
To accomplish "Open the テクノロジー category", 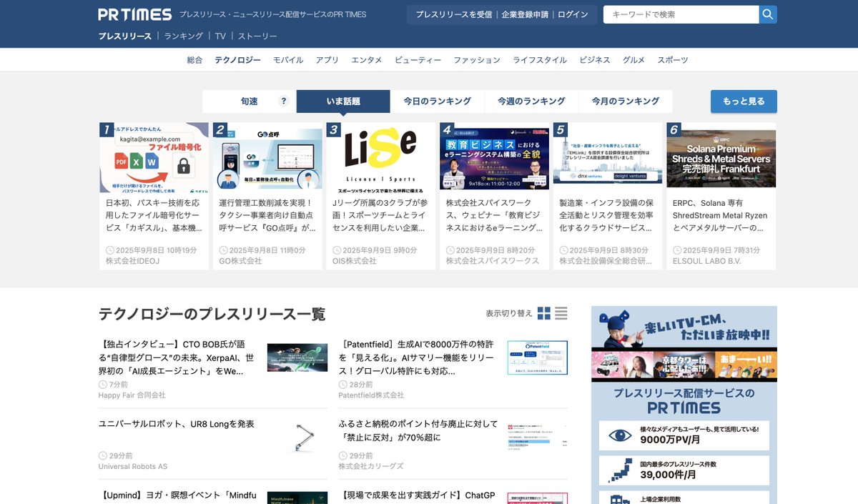I will coord(237,60).
